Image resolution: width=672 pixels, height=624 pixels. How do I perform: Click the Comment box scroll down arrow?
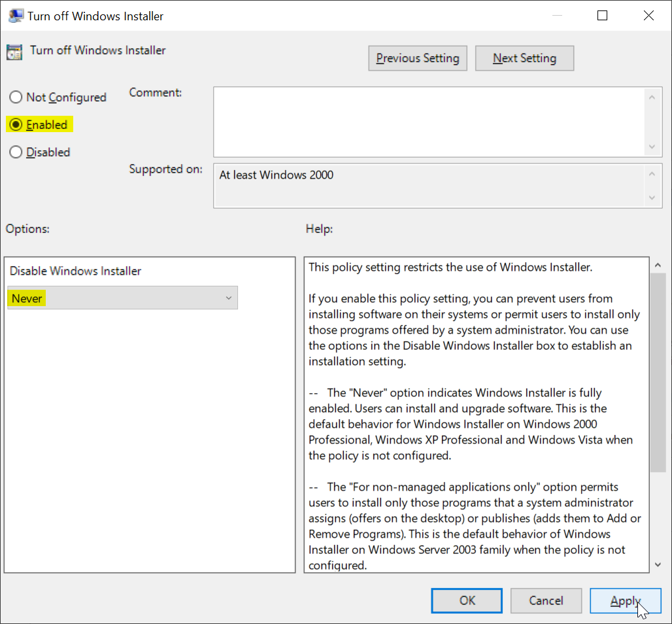pyautogui.click(x=652, y=147)
